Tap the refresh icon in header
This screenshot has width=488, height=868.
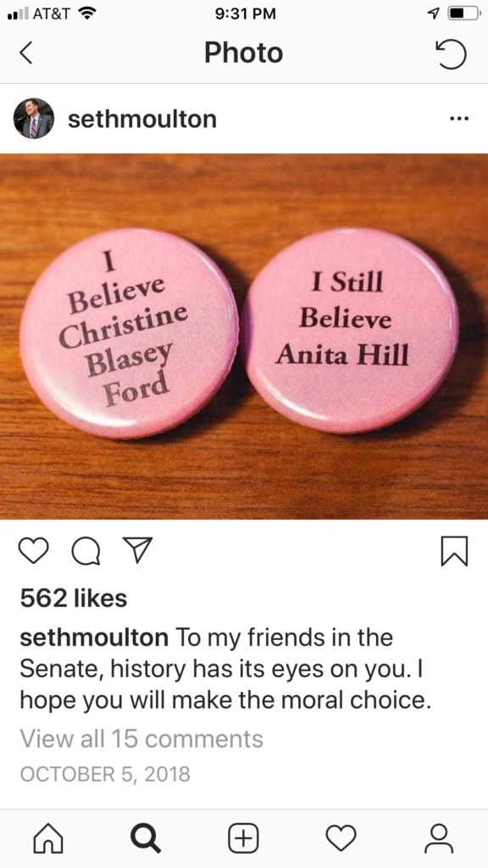click(452, 53)
